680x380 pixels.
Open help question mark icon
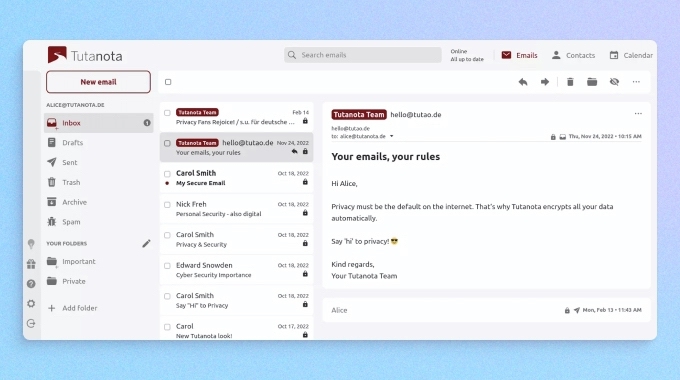(31, 284)
